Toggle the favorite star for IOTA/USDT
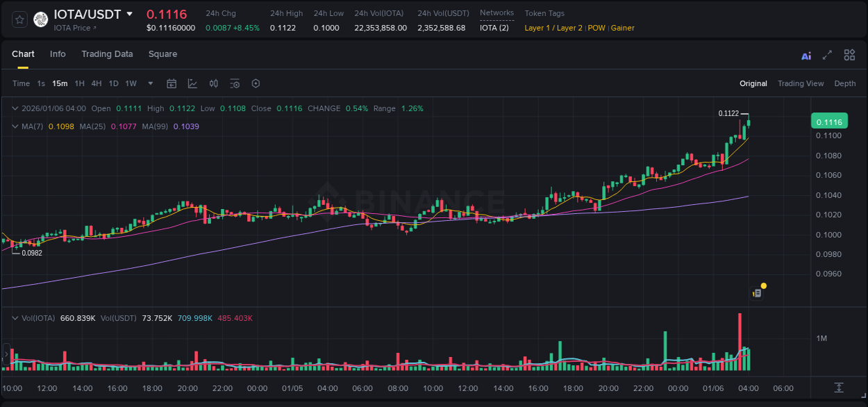The height and width of the screenshot is (407, 868). tap(19, 19)
